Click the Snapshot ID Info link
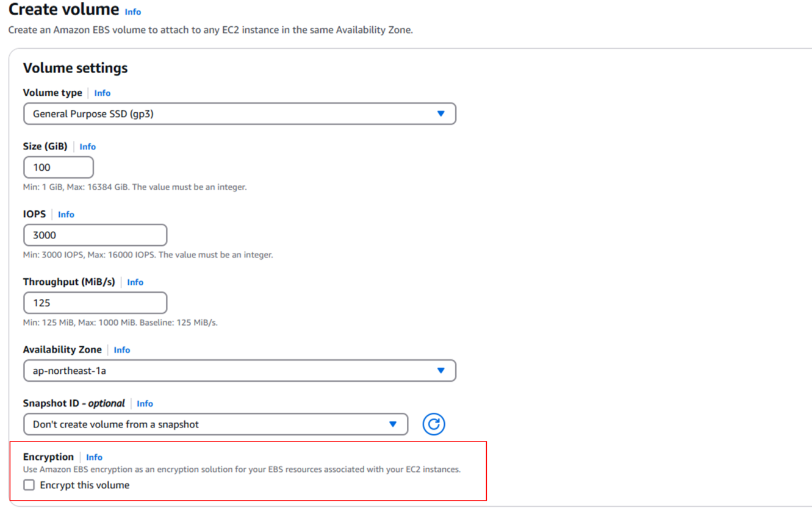The image size is (812, 511). [145, 404]
